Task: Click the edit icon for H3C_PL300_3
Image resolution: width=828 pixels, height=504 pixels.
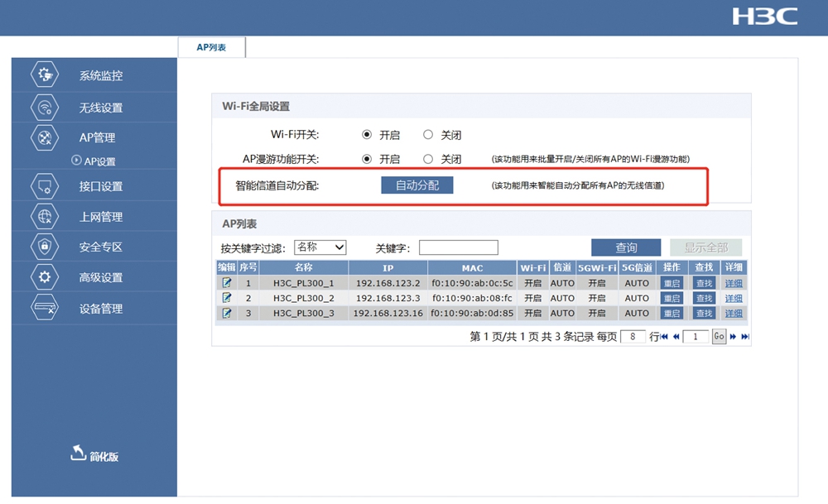Action: click(x=226, y=313)
